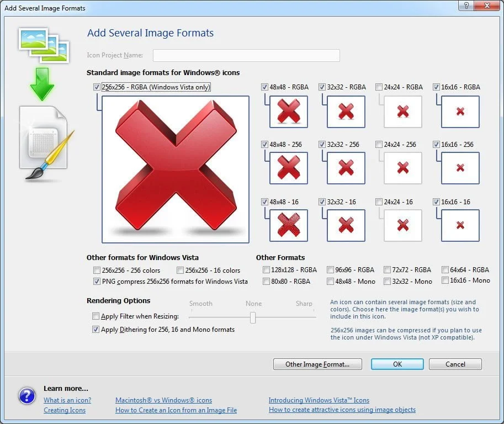The height and width of the screenshot is (424, 504).
Task: Click the 48x48 RGBA icon preview
Action: 289,112
